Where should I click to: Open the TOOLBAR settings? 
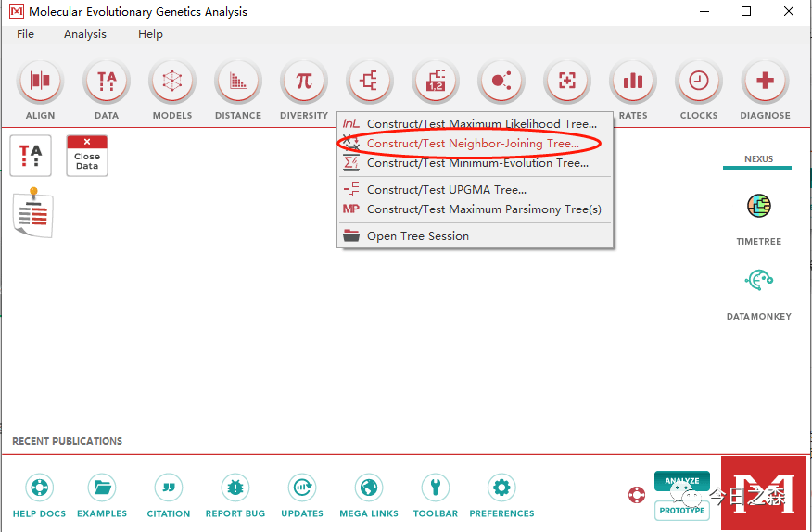(436, 488)
